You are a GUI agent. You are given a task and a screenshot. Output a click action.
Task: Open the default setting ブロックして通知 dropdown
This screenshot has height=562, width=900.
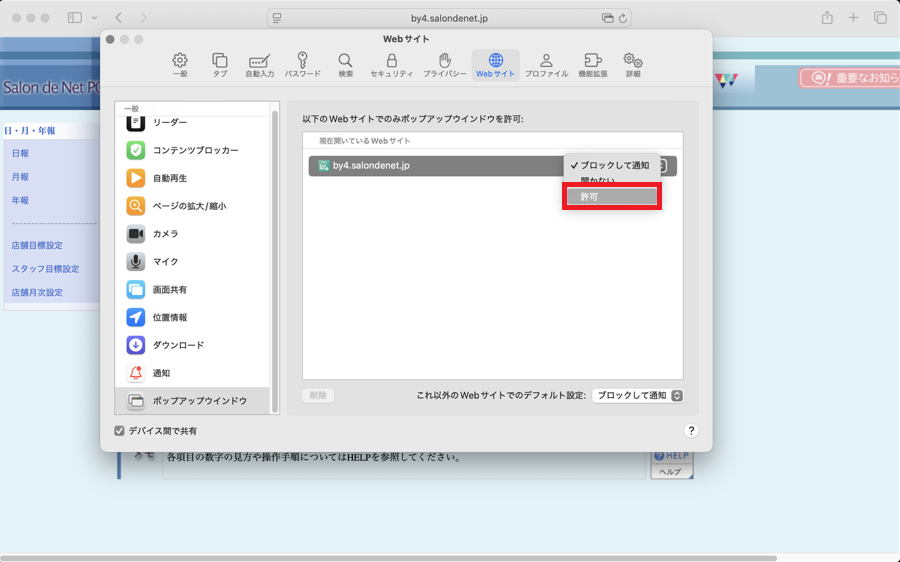pyautogui.click(x=638, y=396)
